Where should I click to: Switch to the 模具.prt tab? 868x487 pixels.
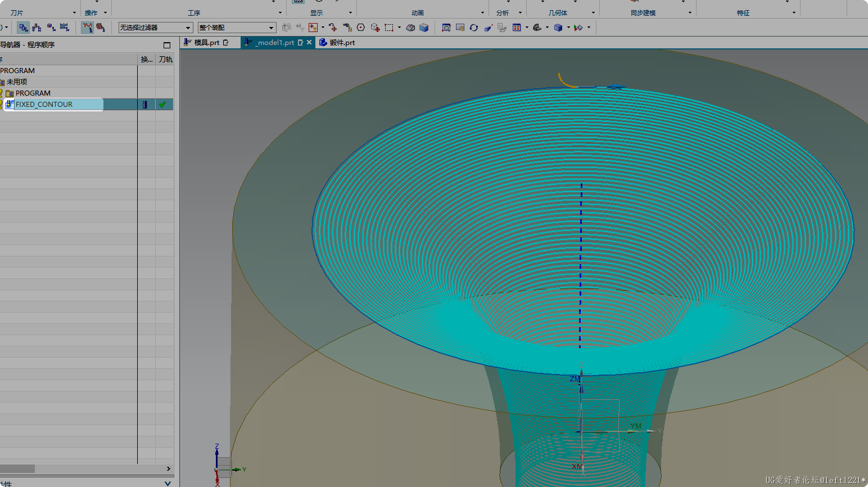point(206,43)
